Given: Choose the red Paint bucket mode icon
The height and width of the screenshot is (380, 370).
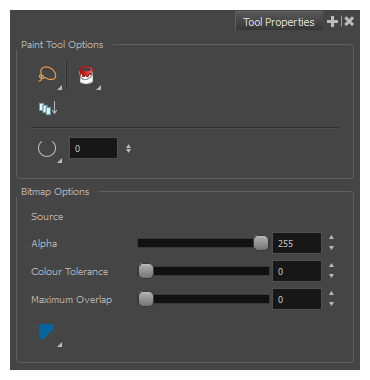Looking at the screenshot, I should (x=86, y=75).
